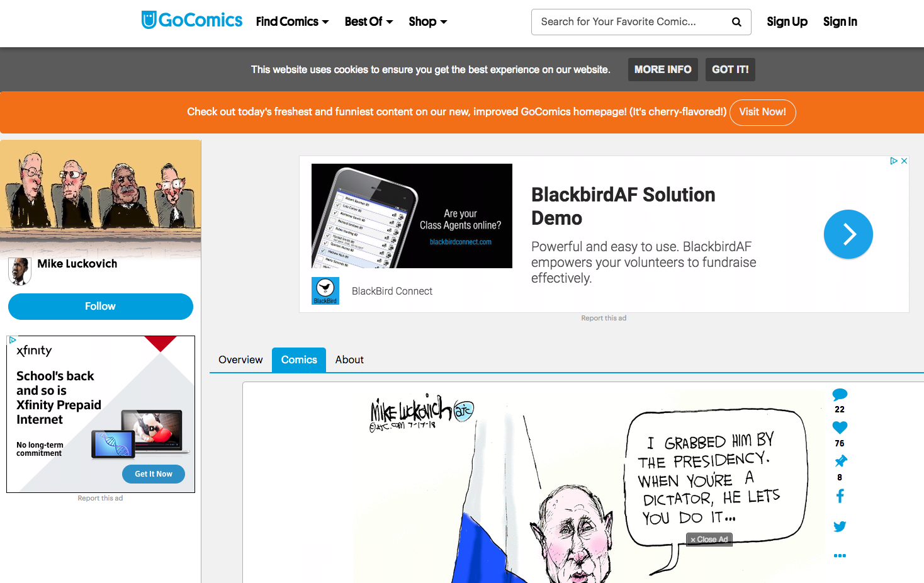
Task: Expand the Shop dropdown menu
Action: point(428,21)
